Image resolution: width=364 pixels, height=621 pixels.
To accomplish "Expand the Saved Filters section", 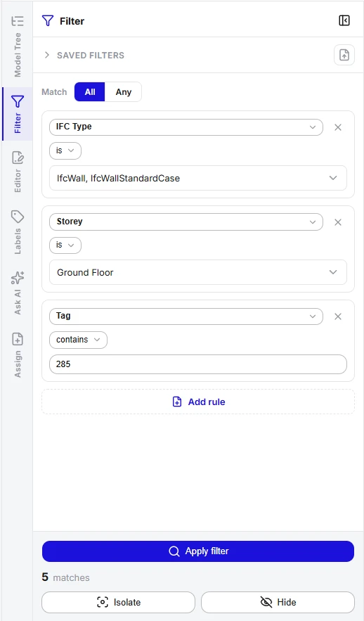I will pyautogui.click(x=84, y=55).
